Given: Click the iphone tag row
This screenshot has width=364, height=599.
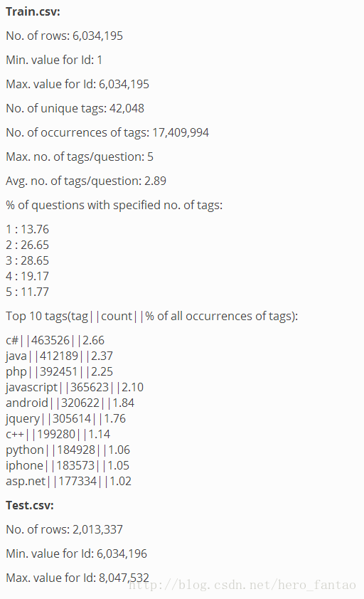Looking at the screenshot, I should click(x=68, y=466).
